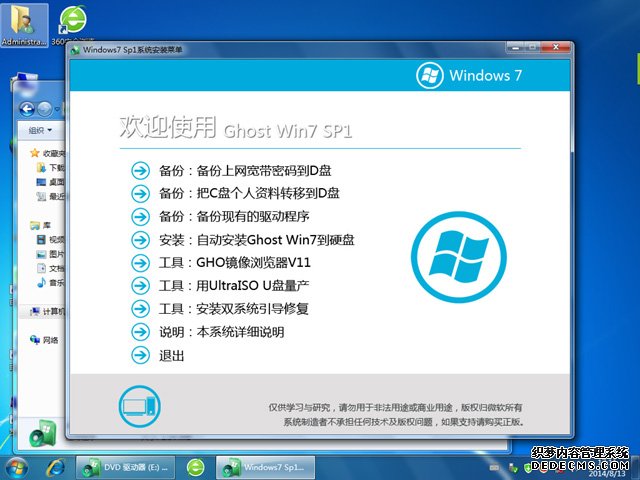Click arrow icon for 本系统详细说明
Screen dimensions: 640x480
140,332
